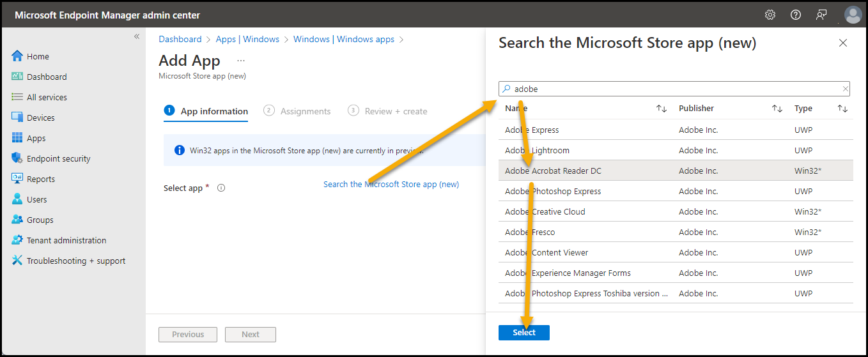Navigate to Apps | Windows breadcrumb
This screenshot has width=868, height=357.
pyautogui.click(x=247, y=39)
